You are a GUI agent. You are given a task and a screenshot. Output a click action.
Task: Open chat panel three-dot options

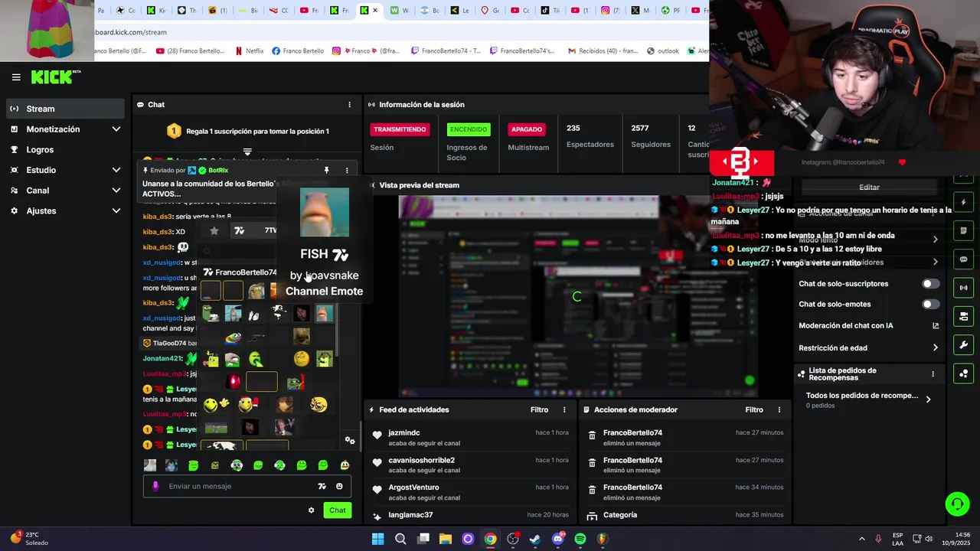point(350,105)
